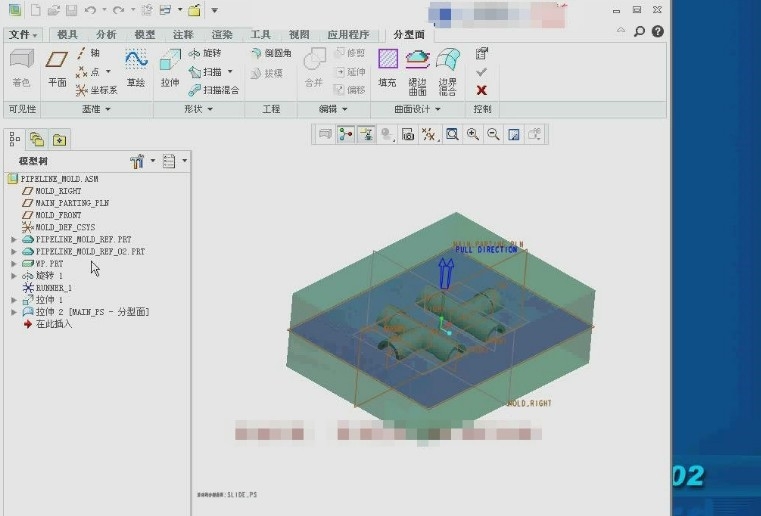Select the 旋转 revolve tool in ribbon
761x516 pixels.
(205, 53)
